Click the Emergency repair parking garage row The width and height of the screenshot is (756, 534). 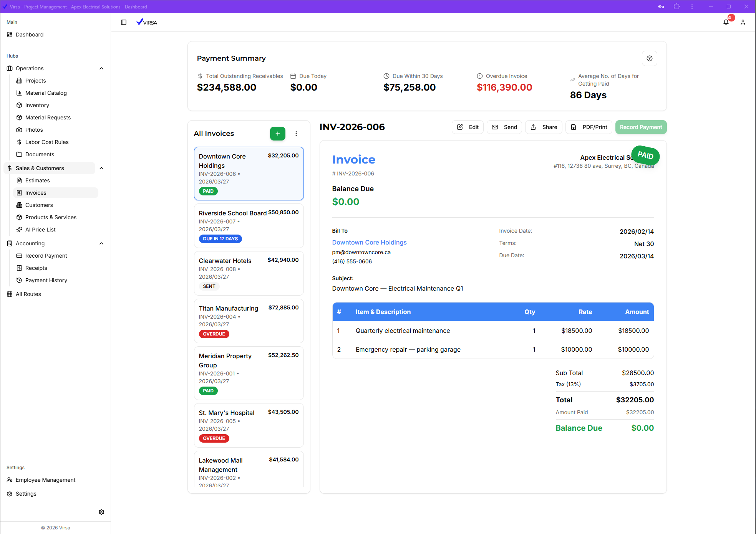point(493,349)
